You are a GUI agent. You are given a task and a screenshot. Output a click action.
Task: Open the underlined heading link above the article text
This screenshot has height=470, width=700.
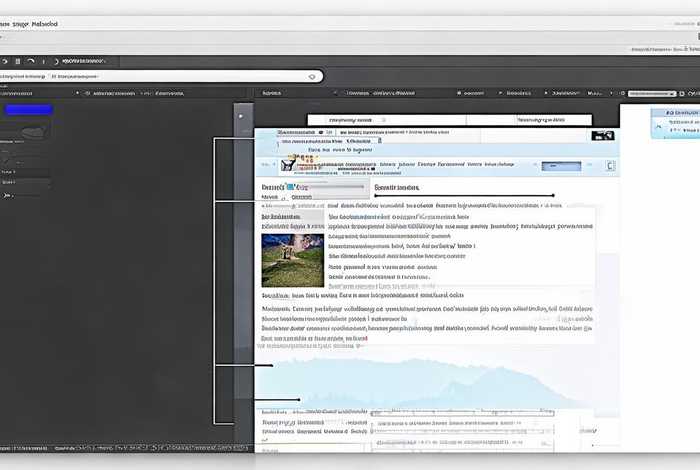click(x=397, y=187)
